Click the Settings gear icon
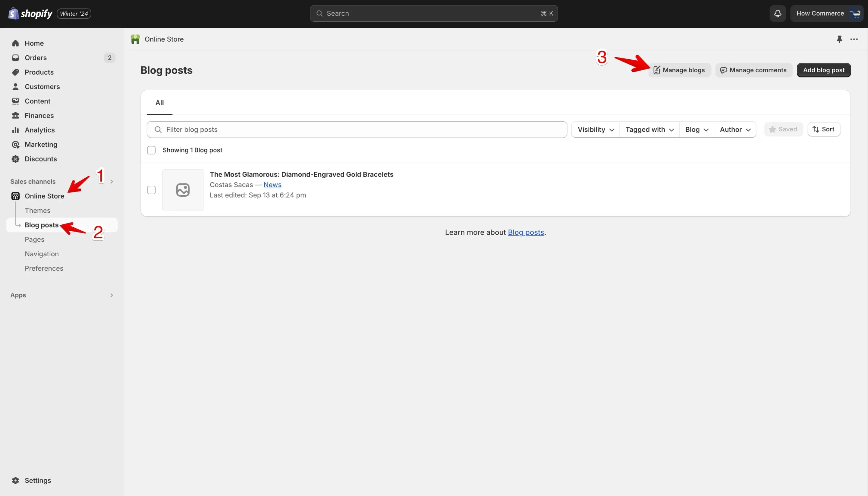Screen dimensions: 868x496 click(15, 480)
